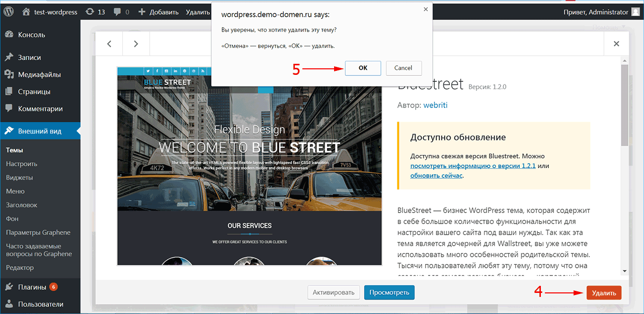Show the previous theme with left arrow
The height and width of the screenshot is (314, 644).
coord(110,44)
